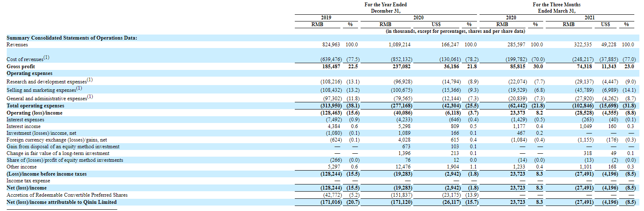
Task: Click 'Accretion of Redeemable Convertible Preferred Shares' label
Action: (x=67, y=195)
